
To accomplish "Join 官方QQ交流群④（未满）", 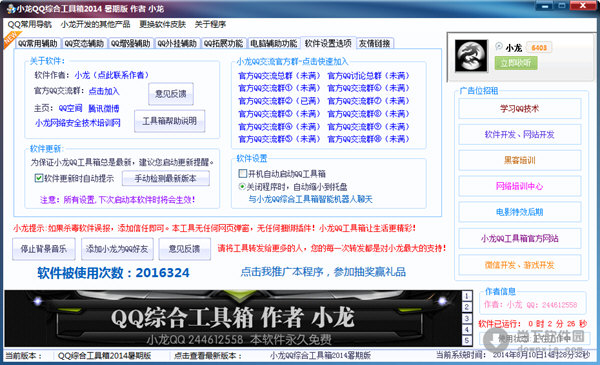I will [x=279, y=127].
